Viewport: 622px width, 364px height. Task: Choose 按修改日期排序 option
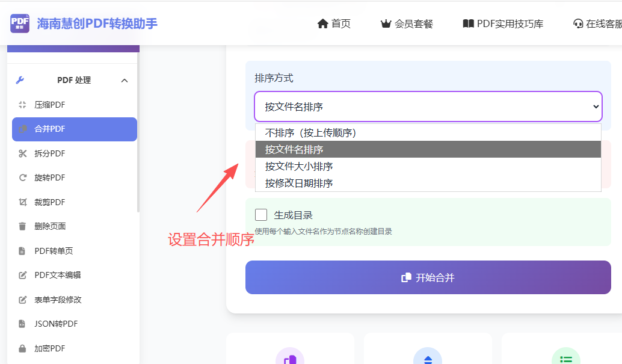click(428, 183)
